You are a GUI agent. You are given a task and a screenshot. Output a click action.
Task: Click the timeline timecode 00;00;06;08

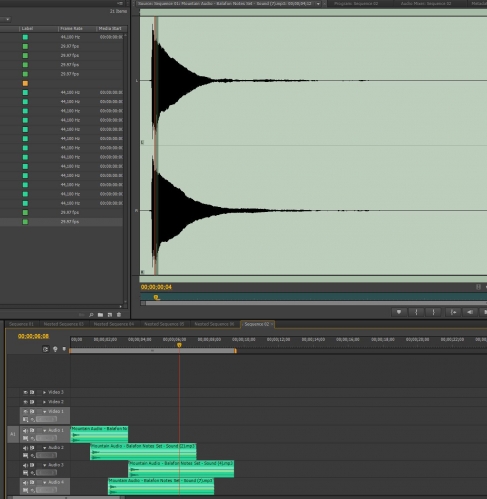tap(33, 336)
